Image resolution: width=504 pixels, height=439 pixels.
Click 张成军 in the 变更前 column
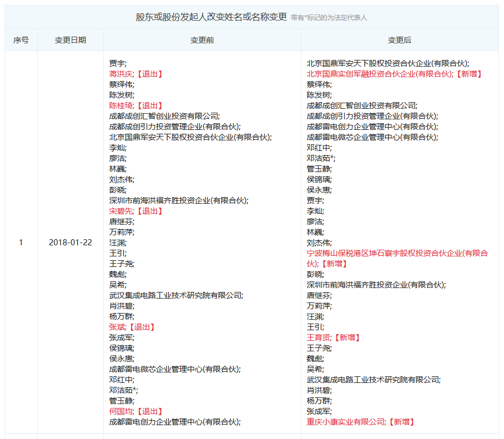[x=122, y=337]
